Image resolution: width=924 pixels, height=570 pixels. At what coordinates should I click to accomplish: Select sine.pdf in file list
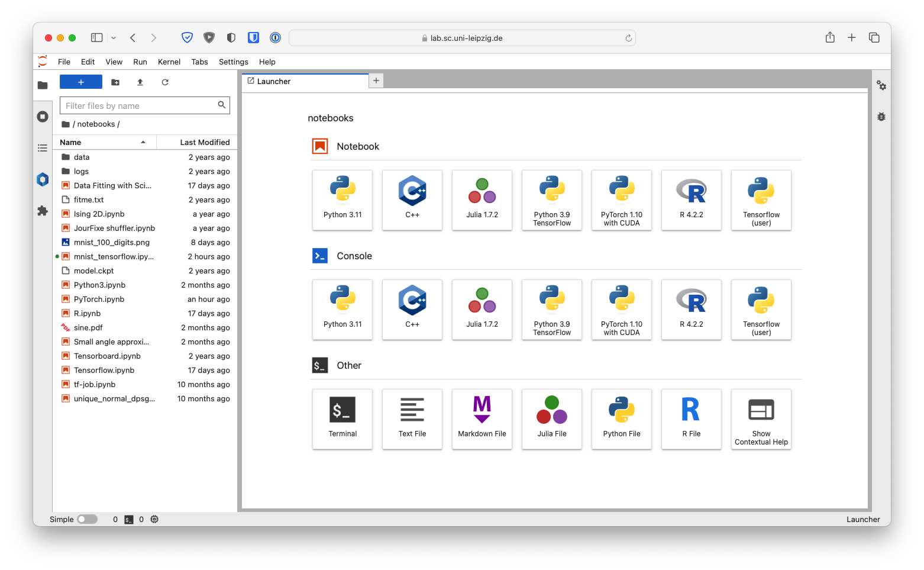click(x=145, y=327)
